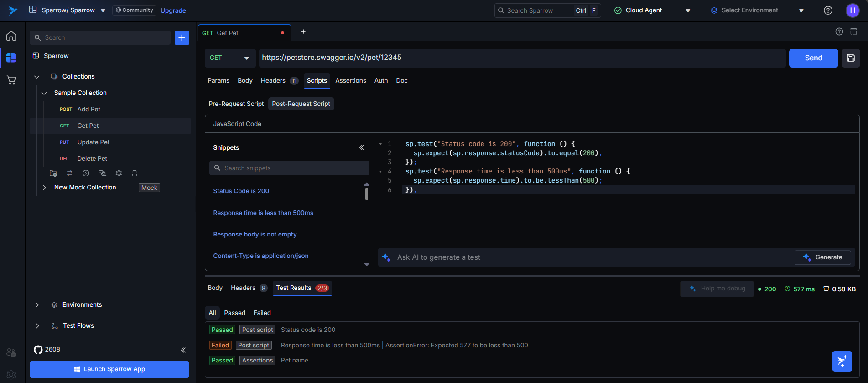The height and width of the screenshot is (383, 868).
Task: Open the marketplace cart icon in sidebar
Action: coord(11,80)
